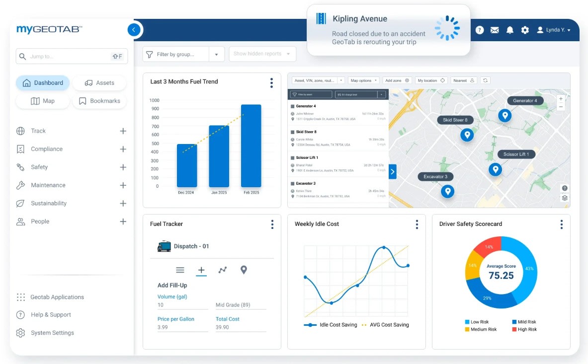Click the notifications bell icon

pyautogui.click(x=509, y=30)
